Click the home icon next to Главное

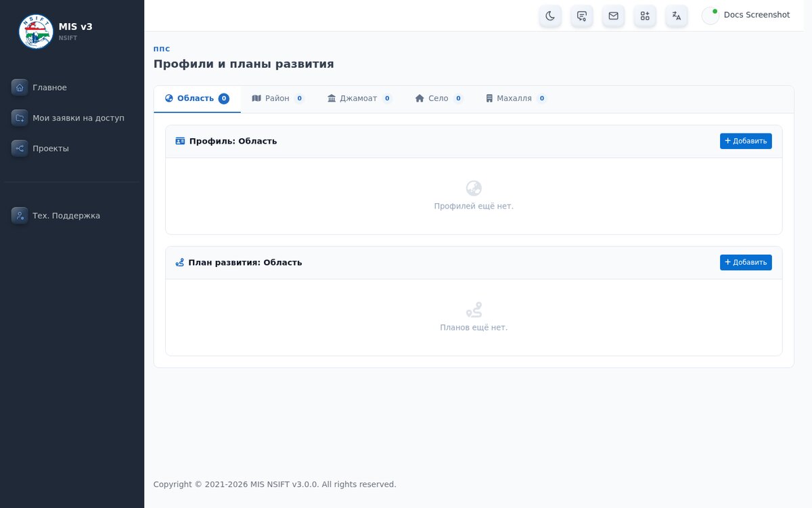pos(20,87)
